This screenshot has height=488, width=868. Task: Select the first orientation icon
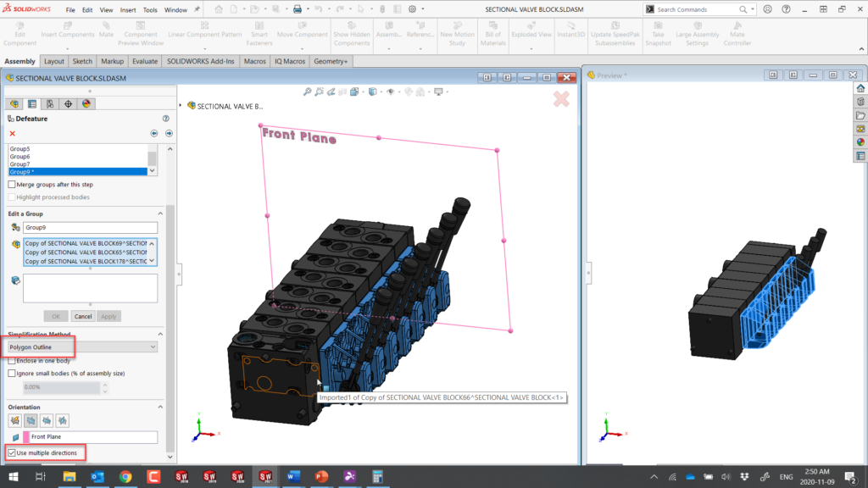pos(15,420)
